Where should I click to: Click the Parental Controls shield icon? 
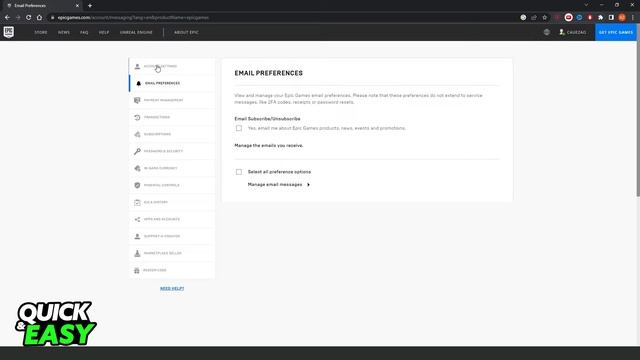(137, 185)
